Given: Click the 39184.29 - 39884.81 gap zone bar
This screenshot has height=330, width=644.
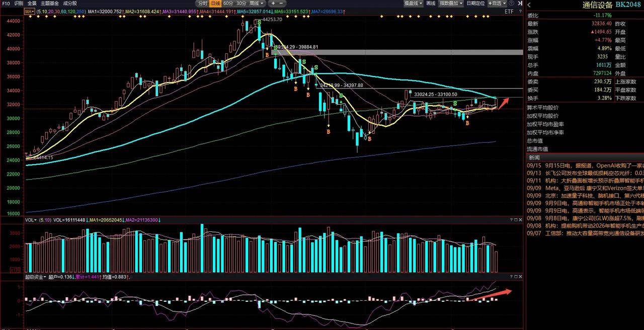Looking at the screenshot, I should 397,52.
